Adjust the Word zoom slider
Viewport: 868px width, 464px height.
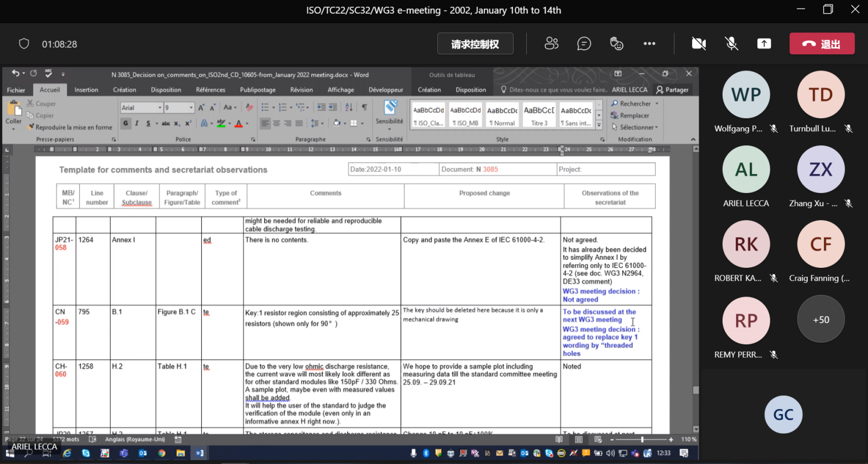tap(642, 440)
